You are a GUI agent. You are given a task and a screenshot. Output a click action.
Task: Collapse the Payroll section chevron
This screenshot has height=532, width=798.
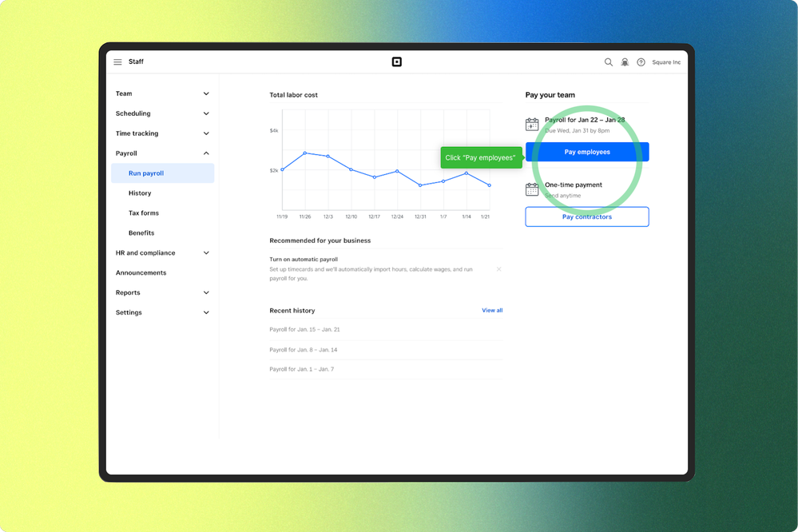(x=206, y=153)
